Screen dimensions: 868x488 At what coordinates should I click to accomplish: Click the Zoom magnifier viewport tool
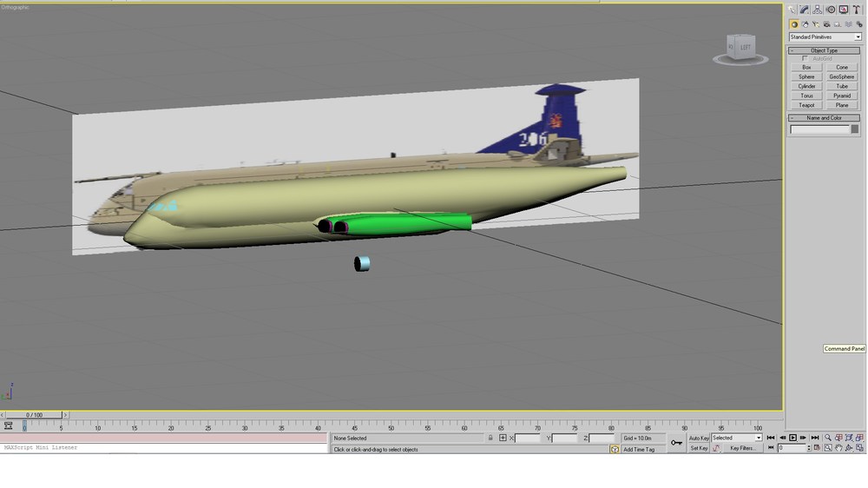(x=828, y=438)
